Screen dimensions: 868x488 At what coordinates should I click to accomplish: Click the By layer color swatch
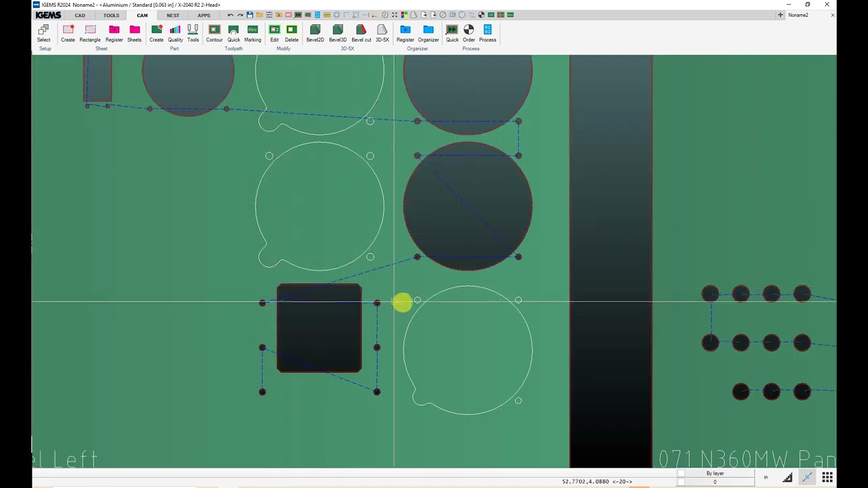(x=680, y=474)
